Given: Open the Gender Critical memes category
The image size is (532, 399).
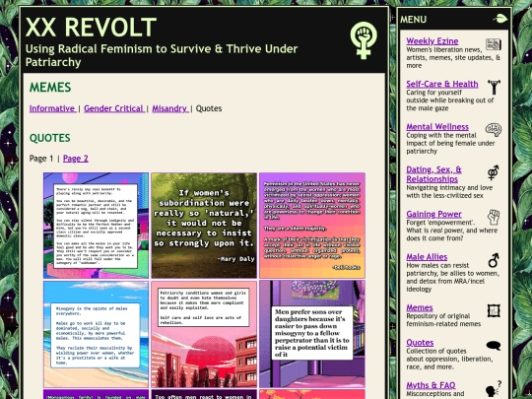Looking at the screenshot, I should [x=113, y=108].
